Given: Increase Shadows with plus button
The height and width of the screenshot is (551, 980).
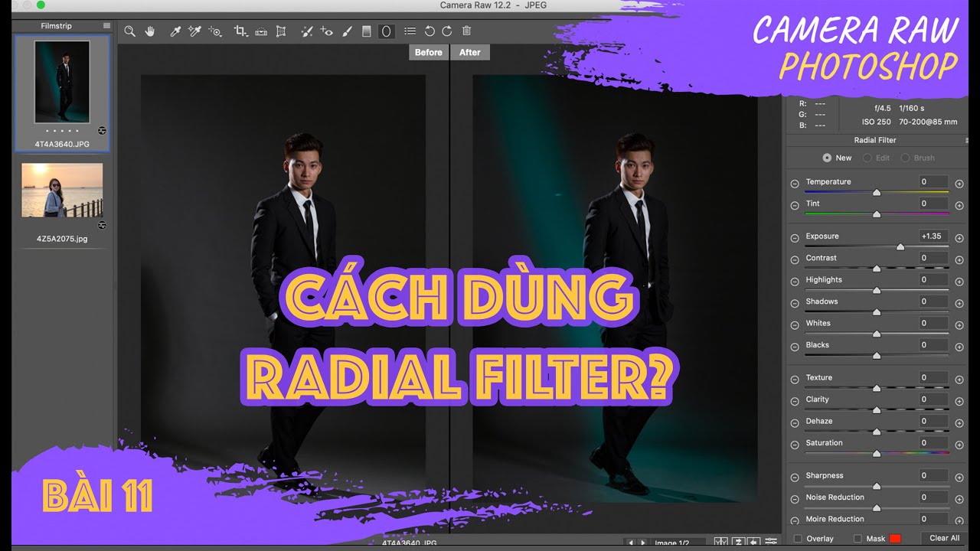Looking at the screenshot, I should click(959, 303).
